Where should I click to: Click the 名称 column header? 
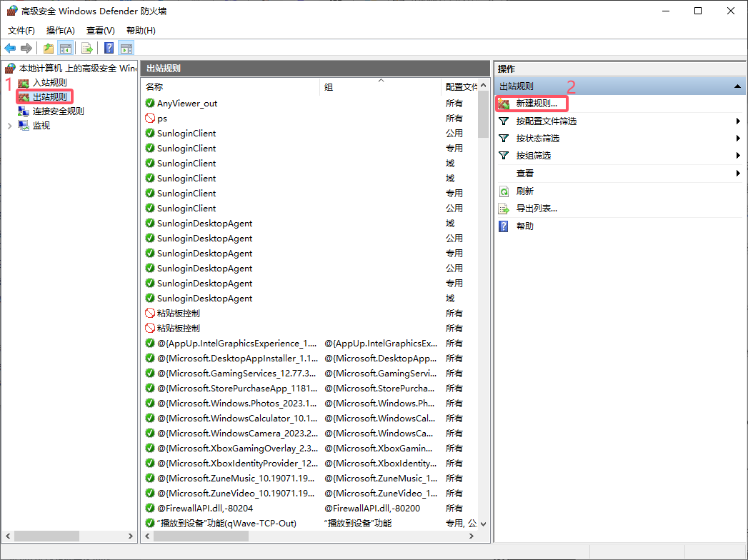tap(154, 86)
